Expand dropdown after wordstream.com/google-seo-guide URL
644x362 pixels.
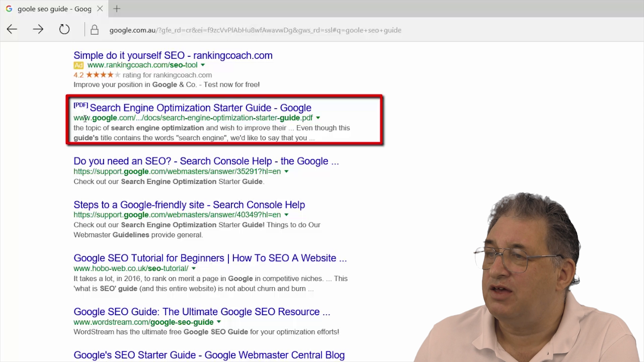[219, 322]
